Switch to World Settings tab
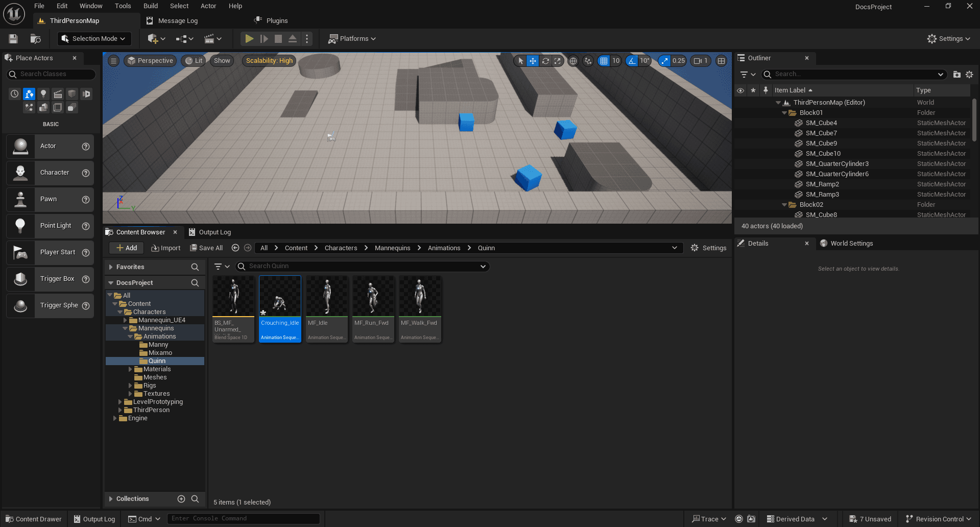This screenshot has width=980, height=527. tap(851, 244)
